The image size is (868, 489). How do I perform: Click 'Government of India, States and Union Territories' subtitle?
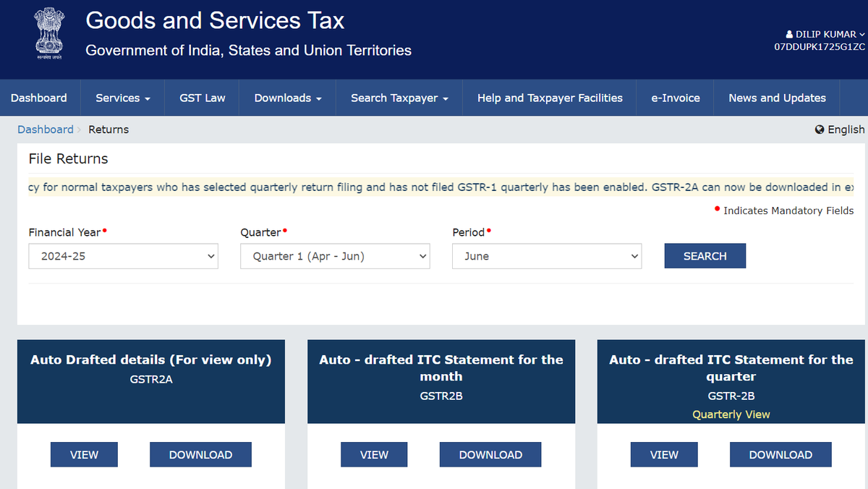click(x=248, y=51)
